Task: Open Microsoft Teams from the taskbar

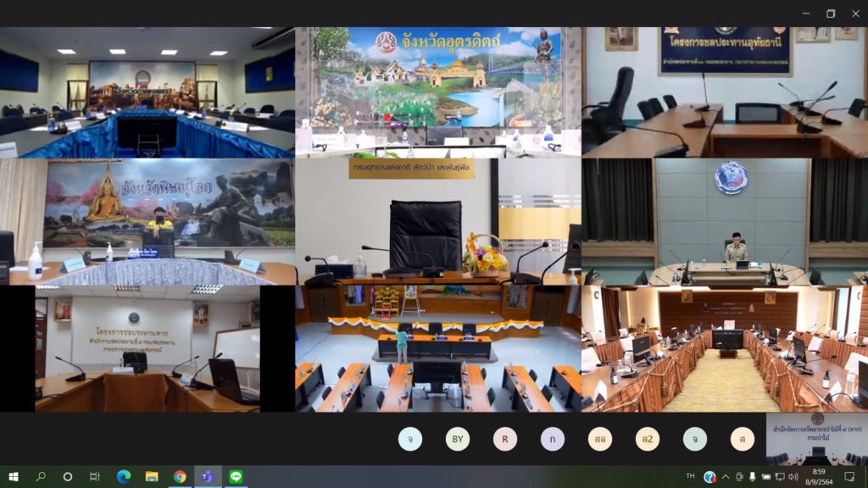Action: (206, 476)
